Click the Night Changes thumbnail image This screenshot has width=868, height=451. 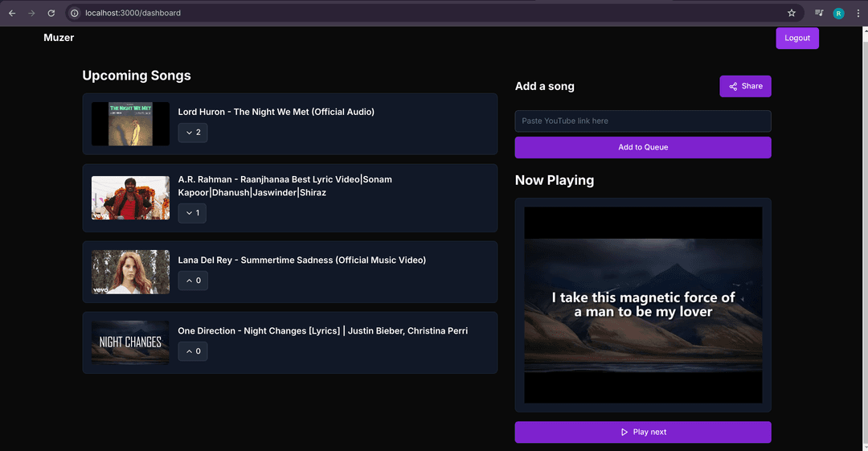point(130,342)
